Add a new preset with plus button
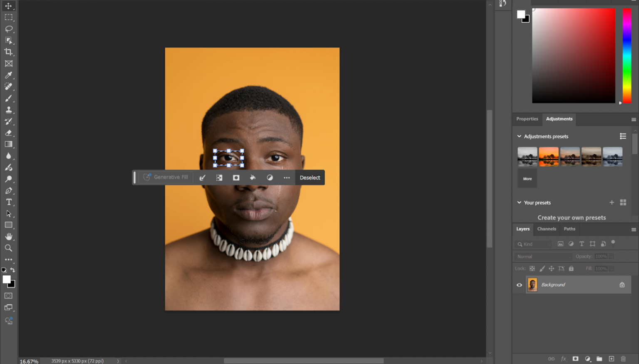The width and height of the screenshot is (639, 364). tap(612, 202)
